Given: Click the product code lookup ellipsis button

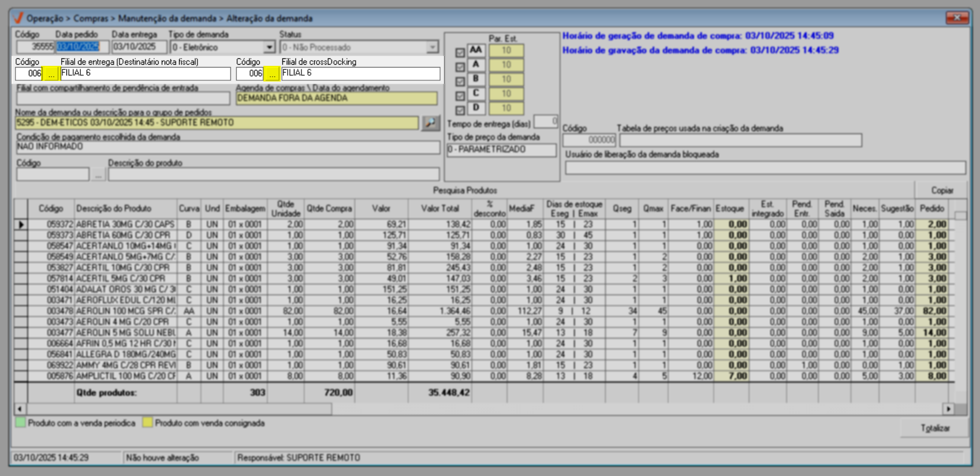Looking at the screenshot, I should coord(98,174).
